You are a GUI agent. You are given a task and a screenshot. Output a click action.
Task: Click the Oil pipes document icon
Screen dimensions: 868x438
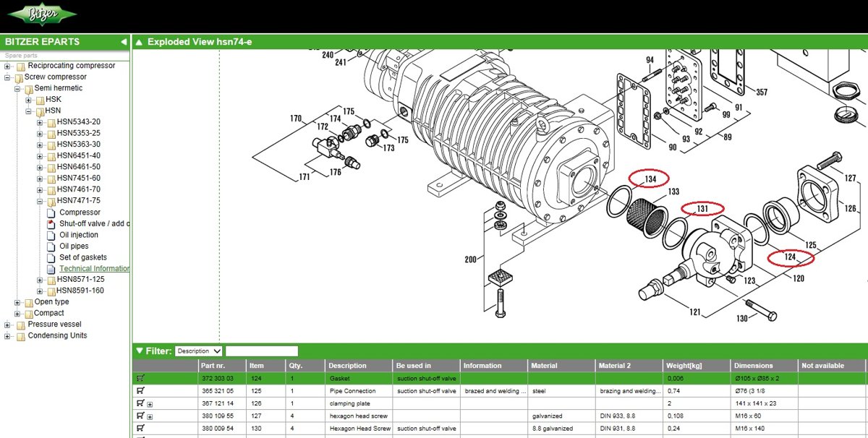(51, 246)
